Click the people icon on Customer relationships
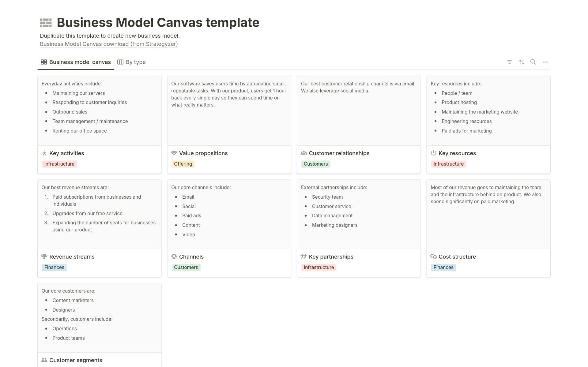 click(x=304, y=153)
